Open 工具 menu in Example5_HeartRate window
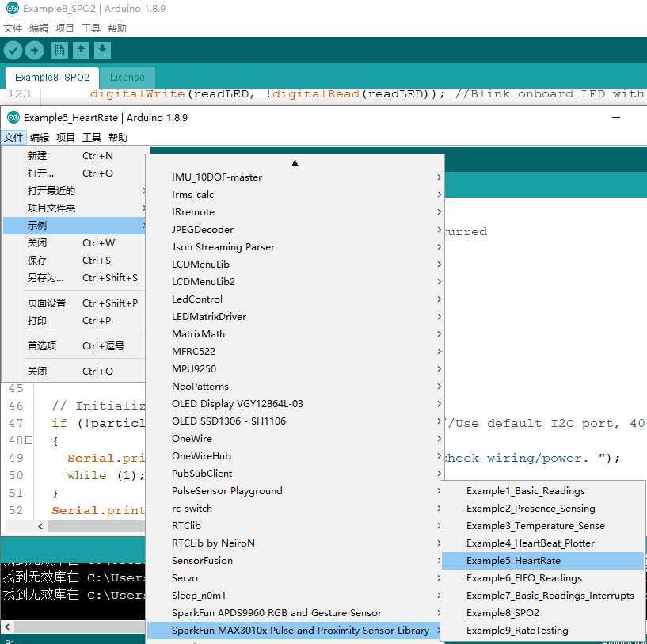 pos(91,138)
